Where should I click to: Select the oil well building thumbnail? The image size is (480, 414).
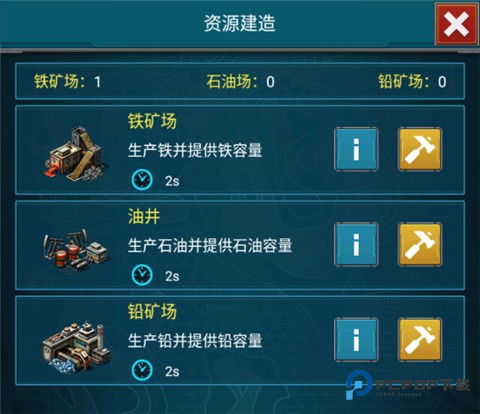click(76, 249)
